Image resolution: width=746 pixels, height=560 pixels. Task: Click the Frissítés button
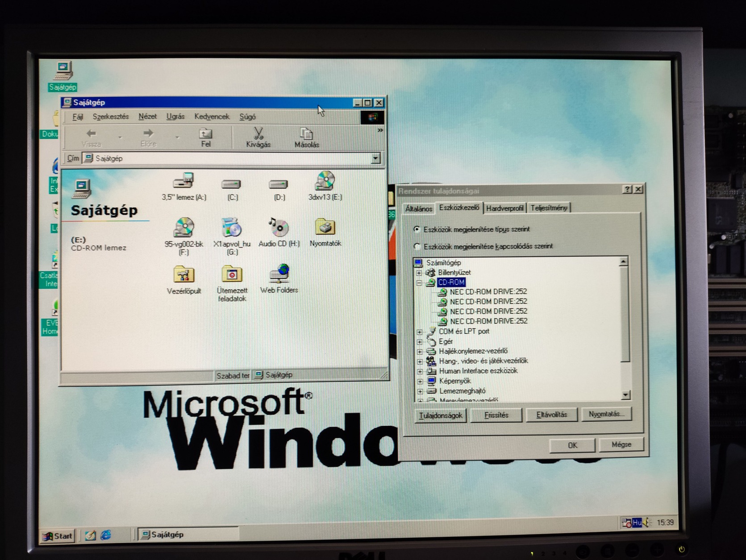pyautogui.click(x=496, y=415)
